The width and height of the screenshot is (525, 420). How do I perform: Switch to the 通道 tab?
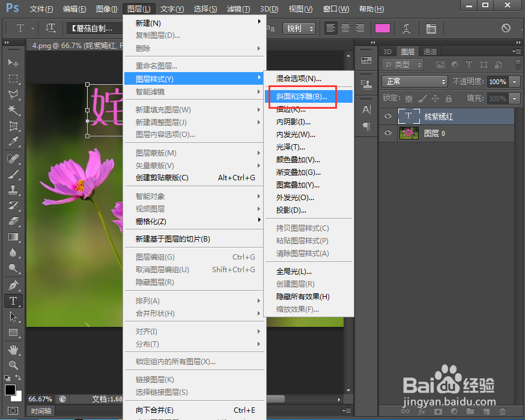(x=430, y=51)
